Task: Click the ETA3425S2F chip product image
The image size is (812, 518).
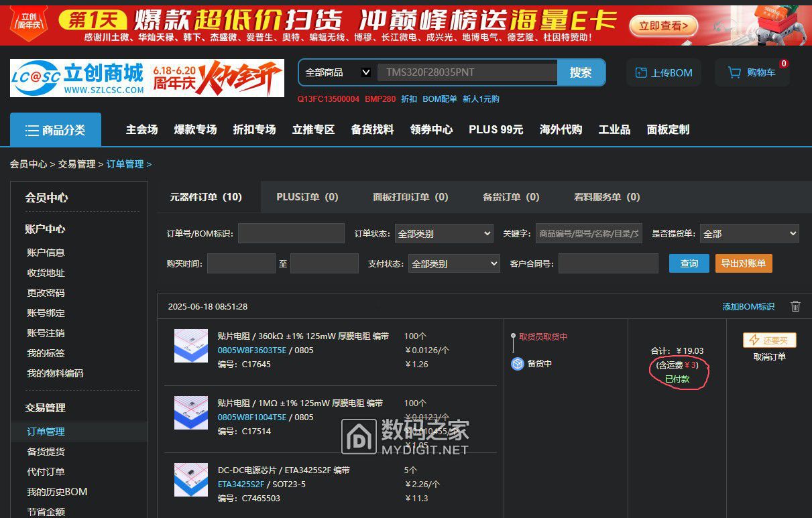Action: point(190,480)
